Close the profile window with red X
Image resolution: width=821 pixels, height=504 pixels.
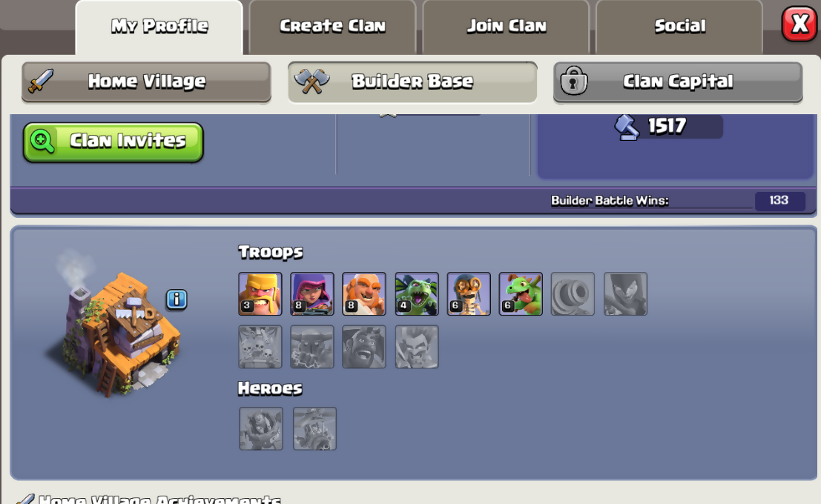(799, 24)
